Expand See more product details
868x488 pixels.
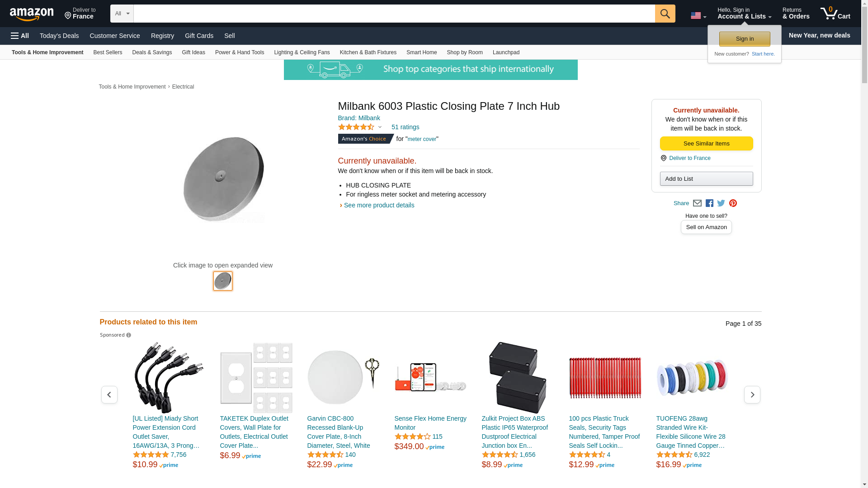(378, 205)
